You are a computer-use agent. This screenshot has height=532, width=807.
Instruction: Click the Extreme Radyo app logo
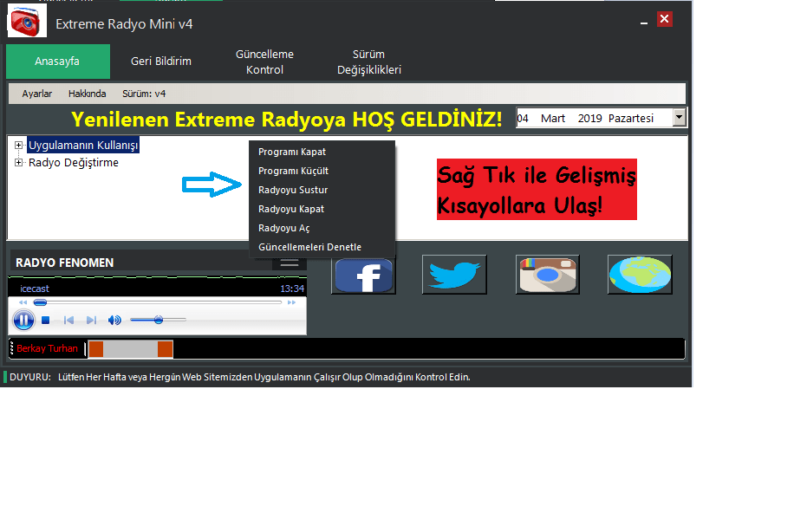click(x=27, y=21)
